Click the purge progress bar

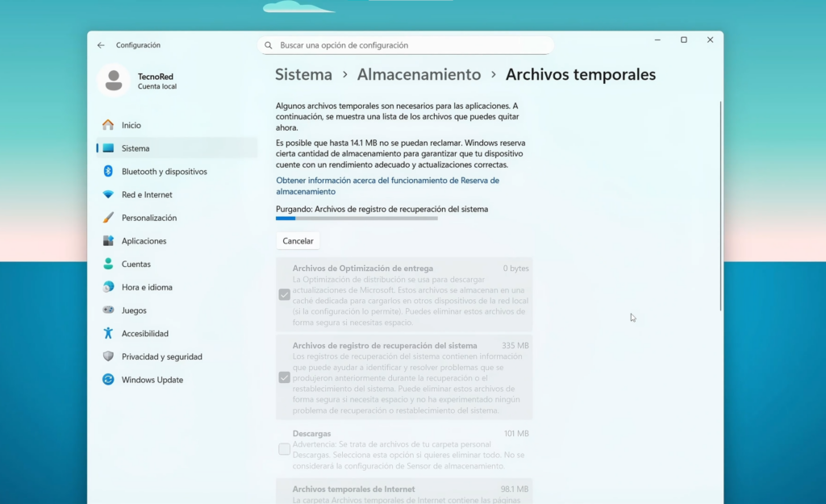pyautogui.click(x=356, y=218)
